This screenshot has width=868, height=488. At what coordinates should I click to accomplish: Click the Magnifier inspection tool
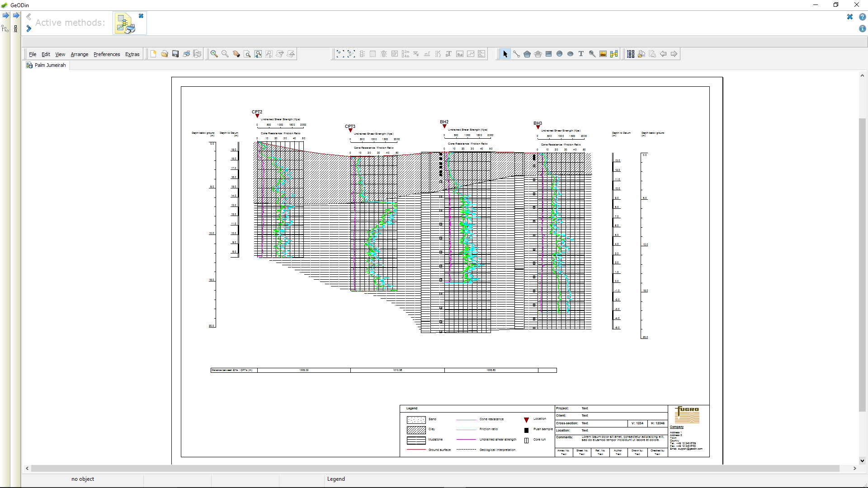[592, 54]
